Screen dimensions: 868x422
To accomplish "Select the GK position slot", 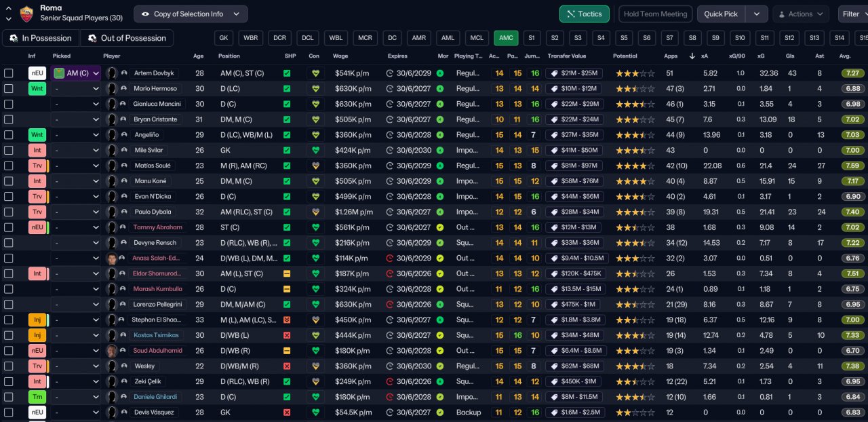I will pos(224,38).
